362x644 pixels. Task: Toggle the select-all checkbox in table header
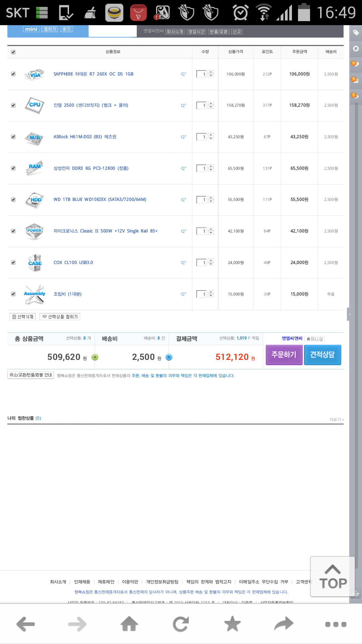coord(13,52)
